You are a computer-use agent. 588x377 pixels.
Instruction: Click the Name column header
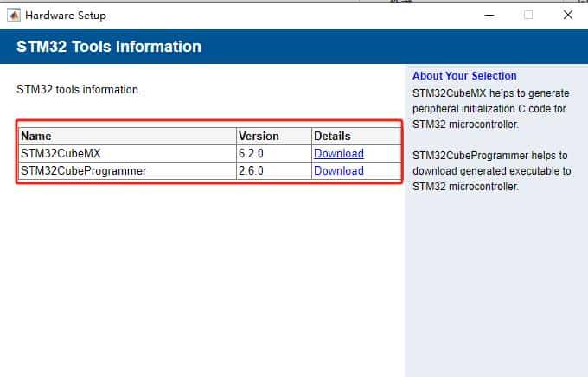pos(36,137)
